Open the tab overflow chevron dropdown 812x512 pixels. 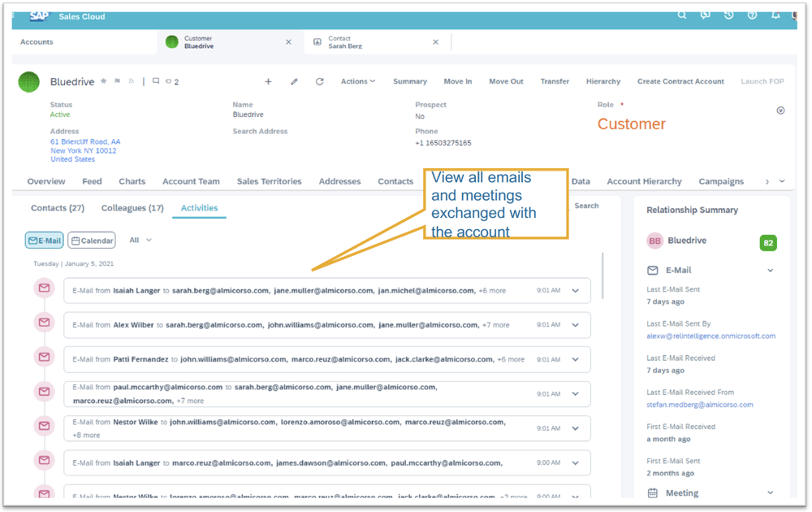coord(782,181)
